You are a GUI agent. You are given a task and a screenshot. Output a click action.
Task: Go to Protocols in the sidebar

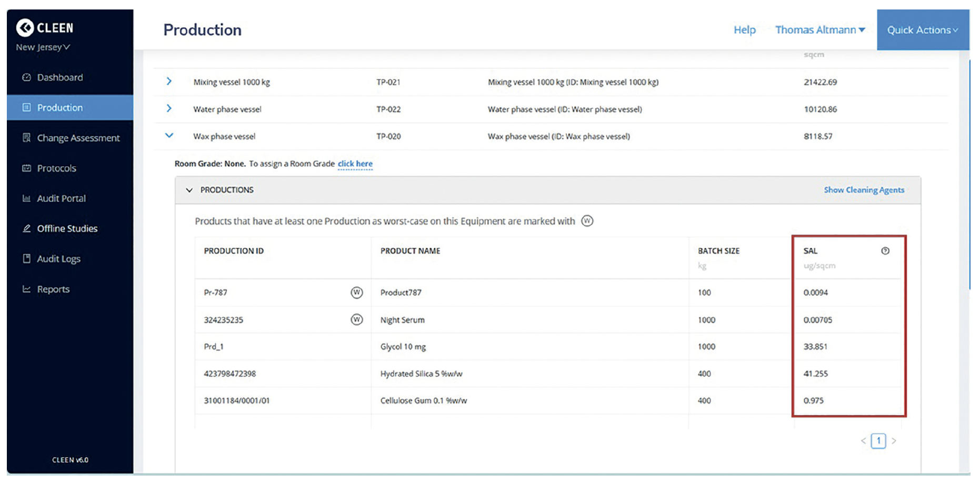click(x=56, y=168)
